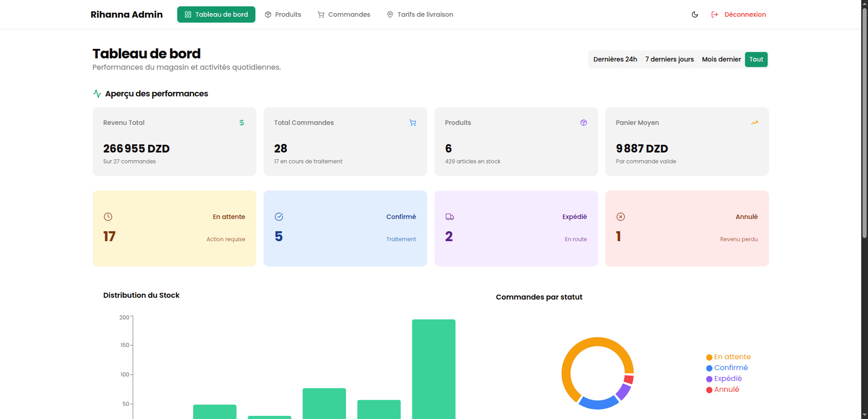Click the logout arrow icon

pos(715,14)
